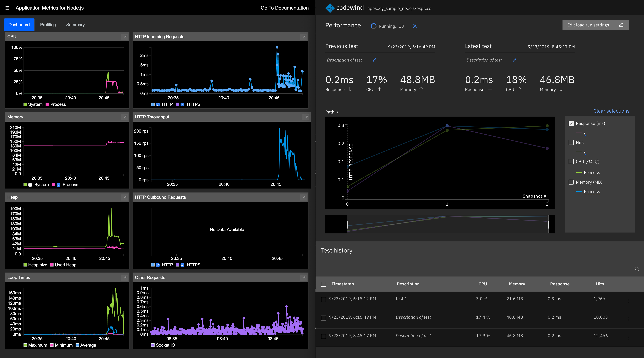Switch to the Profiling tab
This screenshot has height=358, width=644.
(48, 24)
